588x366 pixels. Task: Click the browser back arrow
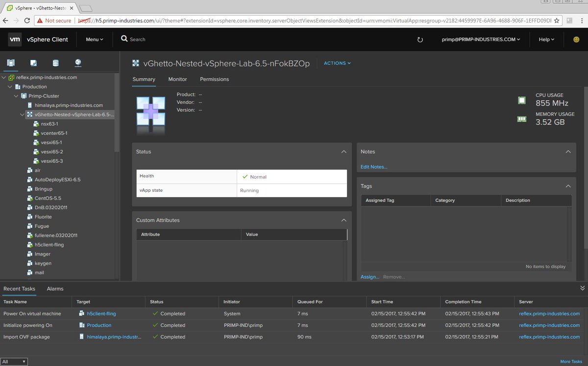pos(5,21)
